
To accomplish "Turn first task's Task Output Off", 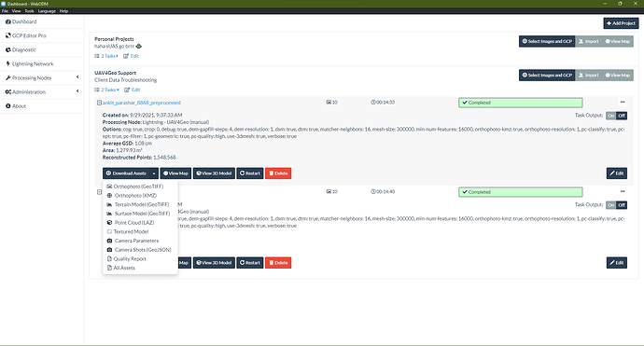I will coord(622,116).
